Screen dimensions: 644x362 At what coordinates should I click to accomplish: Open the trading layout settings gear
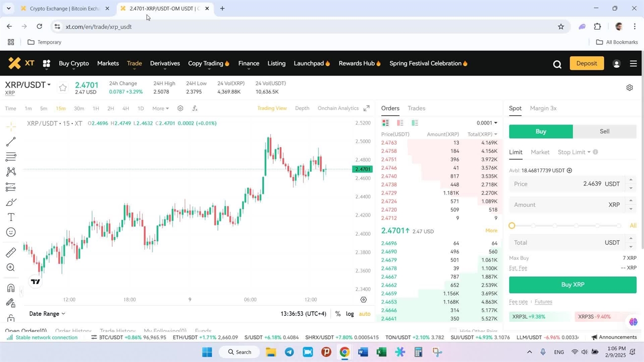[629, 87]
